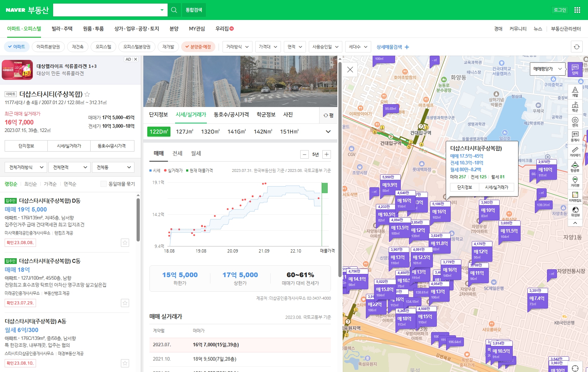Star the D동 매매 19억 5,000 listing

tap(125, 243)
